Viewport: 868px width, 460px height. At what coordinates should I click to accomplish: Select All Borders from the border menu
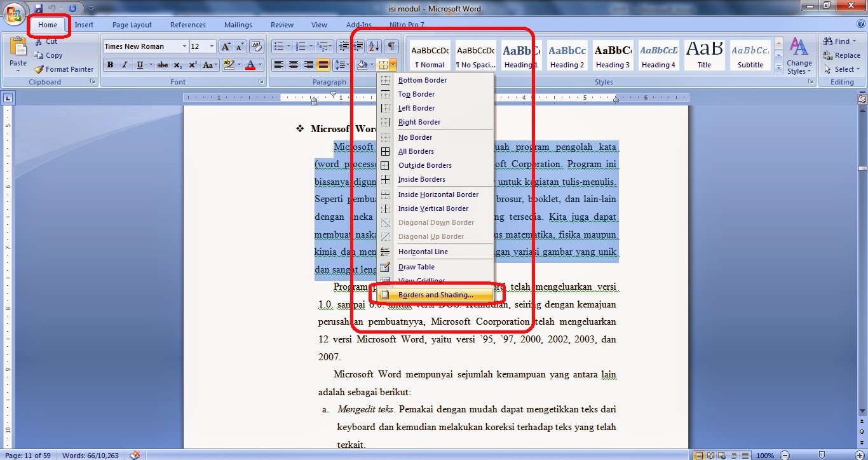click(416, 151)
